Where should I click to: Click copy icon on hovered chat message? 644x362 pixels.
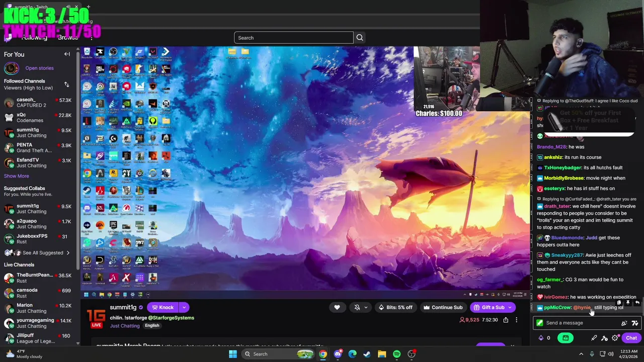coord(619,303)
